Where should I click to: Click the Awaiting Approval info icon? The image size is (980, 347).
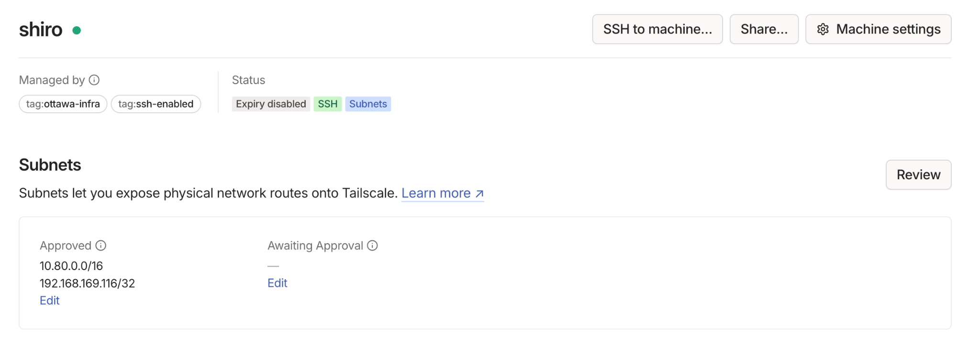pos(372,246)
